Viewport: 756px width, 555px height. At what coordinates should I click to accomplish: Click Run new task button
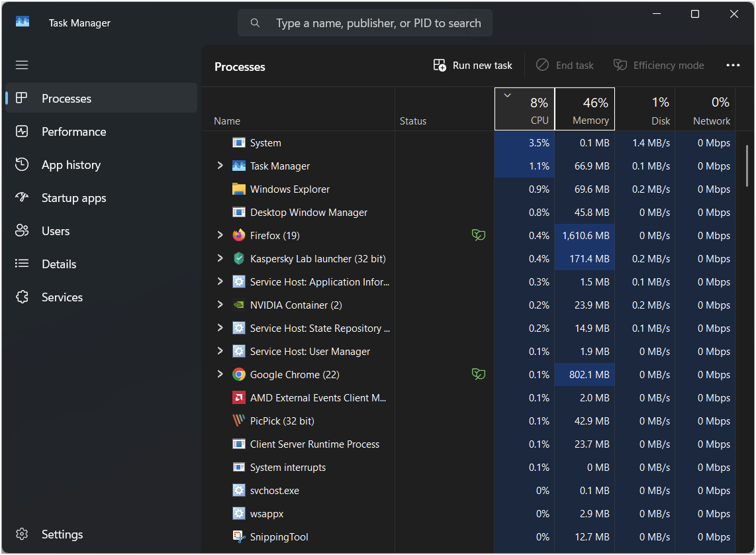pos(473,65)
